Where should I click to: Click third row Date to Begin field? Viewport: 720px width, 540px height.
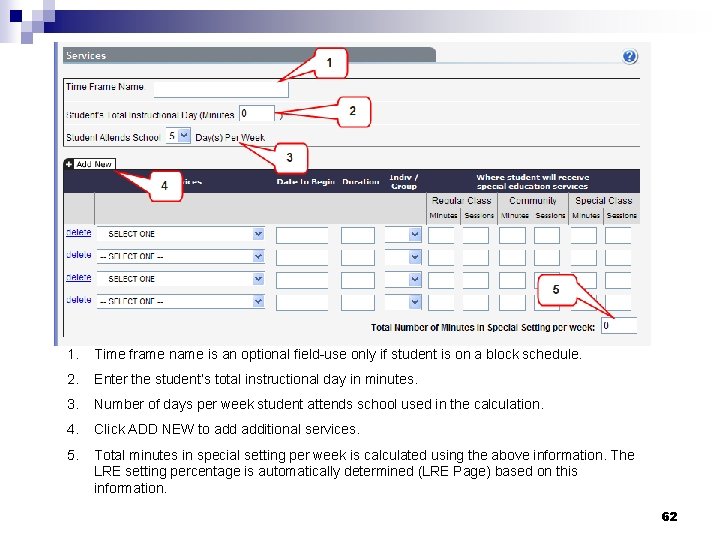coord(302,280)
